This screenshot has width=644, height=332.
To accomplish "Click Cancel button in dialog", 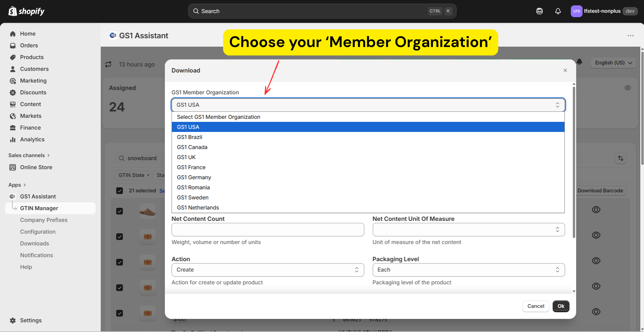I will [536, 306].
